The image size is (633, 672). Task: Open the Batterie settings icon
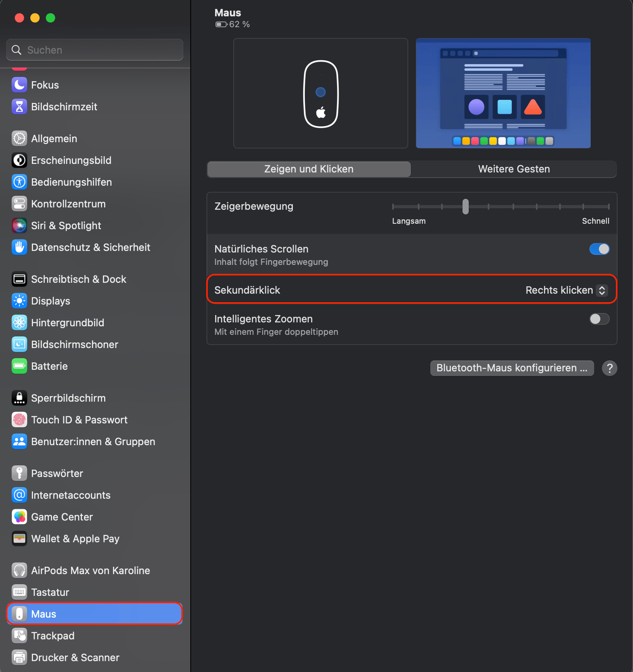pyautogui.click(x=19, y=366)
